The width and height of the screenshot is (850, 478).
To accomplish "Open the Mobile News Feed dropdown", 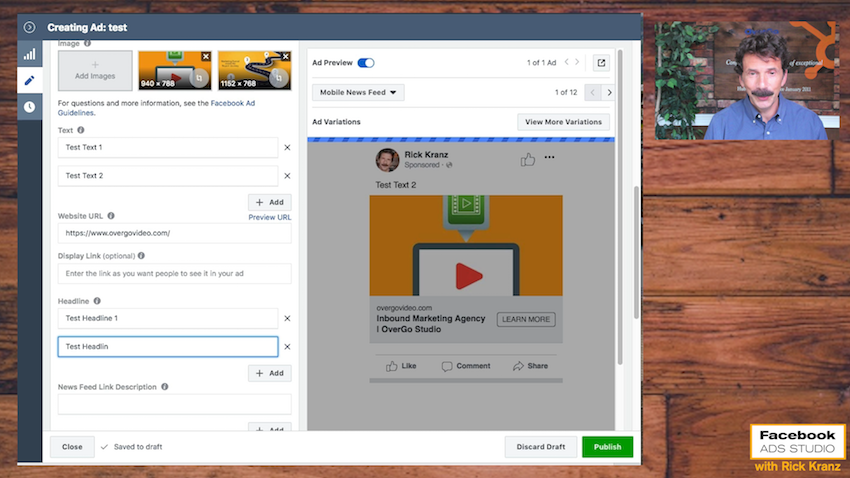I will pyautogui.click(x=358, y=93).
